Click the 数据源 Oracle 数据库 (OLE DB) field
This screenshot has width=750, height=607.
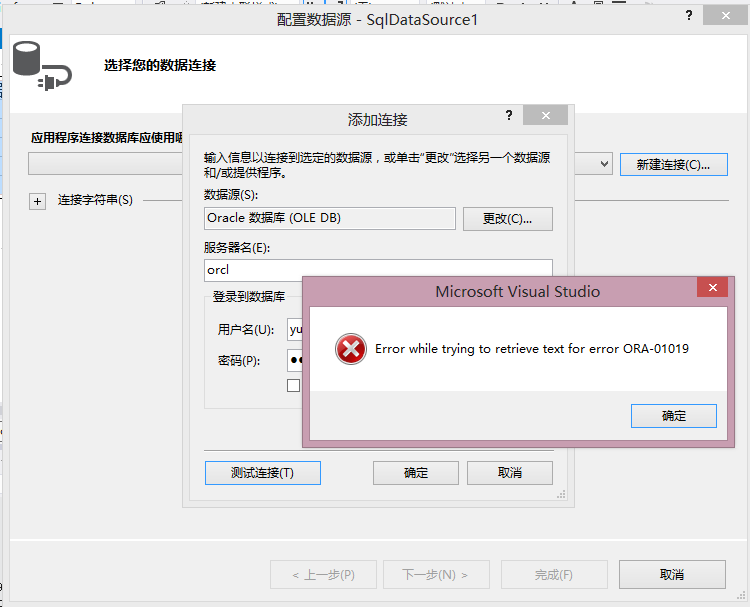tap(330, 218)
